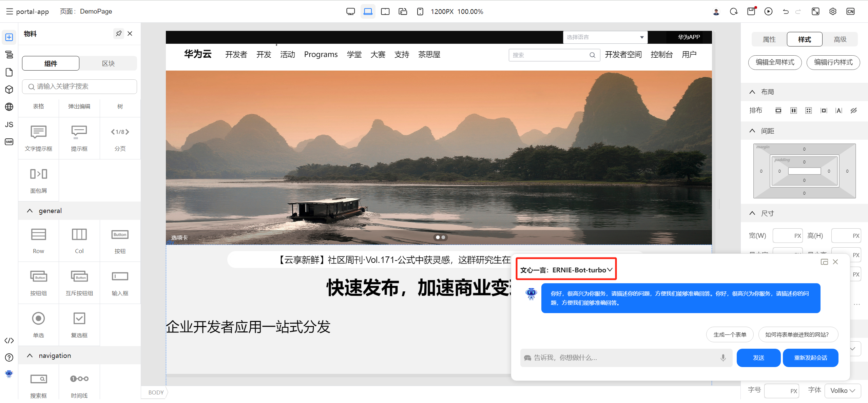This screenshot has width=868, height=403.
Task: Toggle the hidden display layout icon
Action: (854, 110)
